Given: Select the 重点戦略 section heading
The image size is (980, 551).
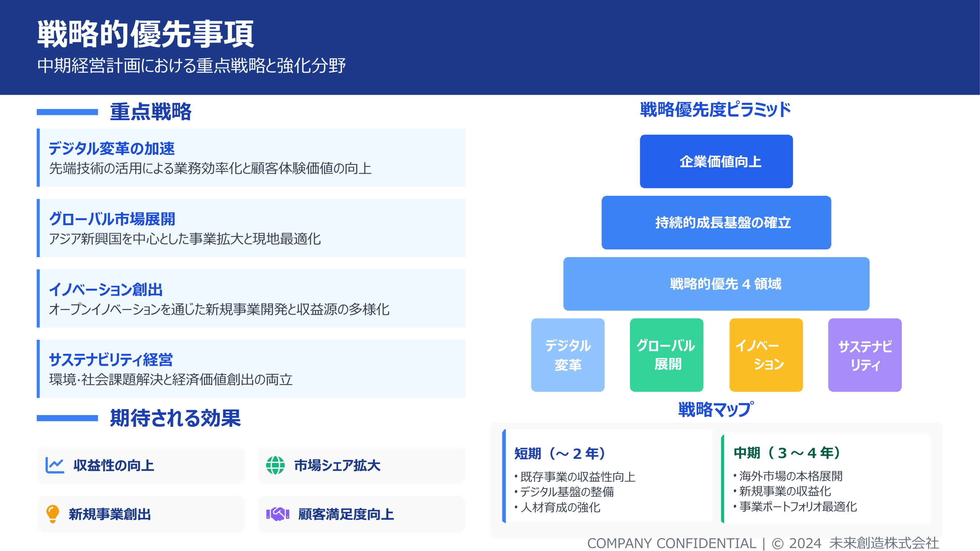Looking at the screenshot, I should tap(151, 111).
